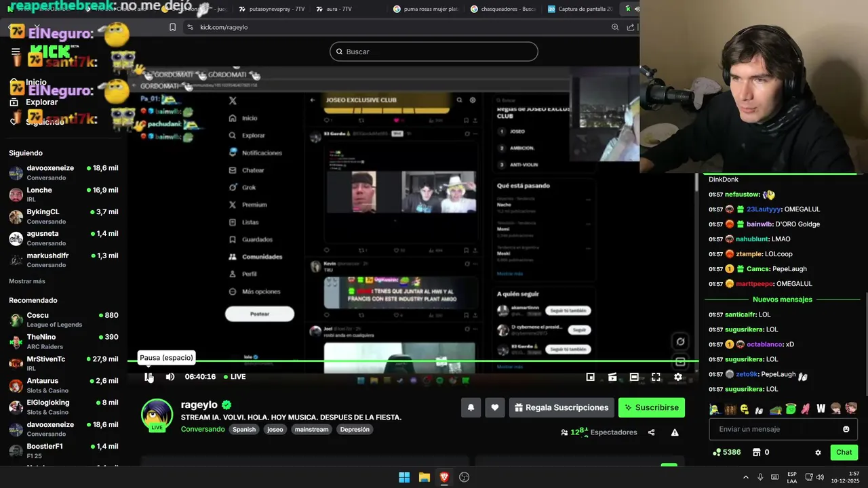Pause the live stream playback

tap(149, 377)
